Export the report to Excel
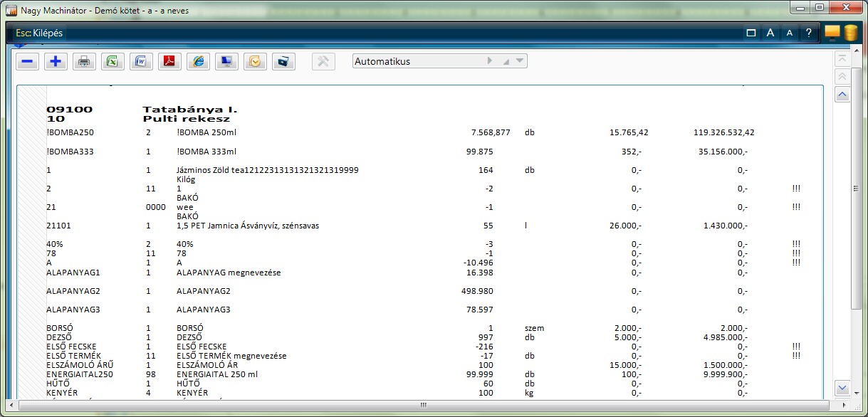 (113, 62)
